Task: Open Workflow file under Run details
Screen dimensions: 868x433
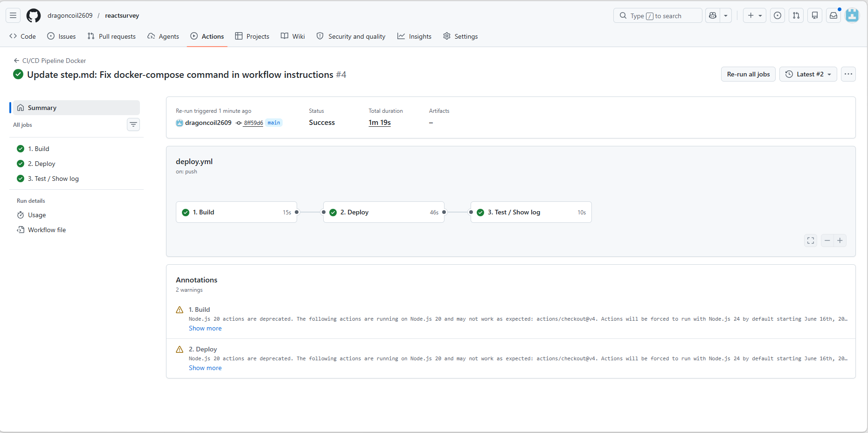Action: [76, 230]
